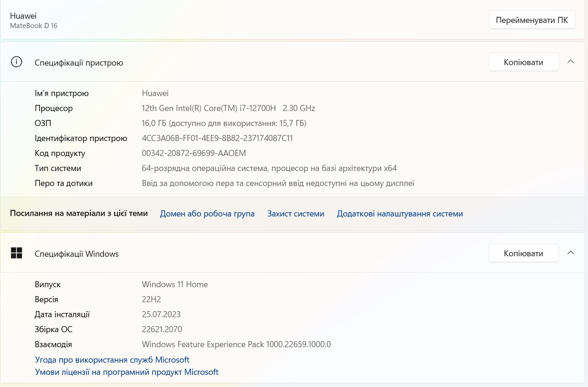Click the Huaweі device name value in specifications
The image size is (588, 387).
pyautogui.click(x=155, y=93)
